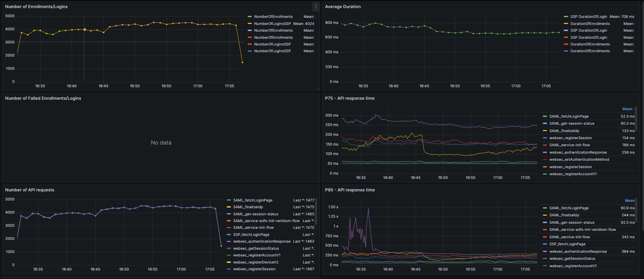Toggle websec_registerAccountV1 in the API requests legend
The width and height of the screenshot is (644, 279).
pos(257,255)
